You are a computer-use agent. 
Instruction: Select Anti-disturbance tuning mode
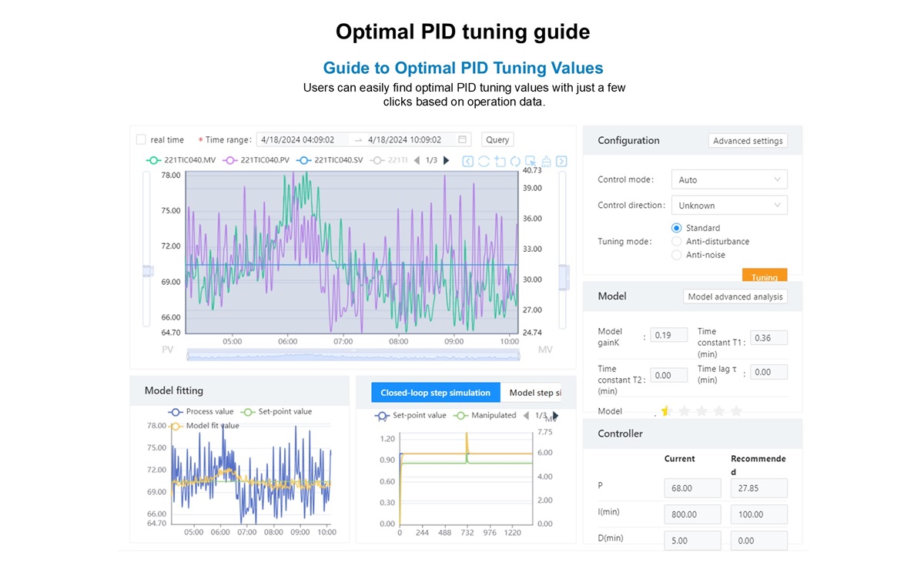tap(677, 242)
